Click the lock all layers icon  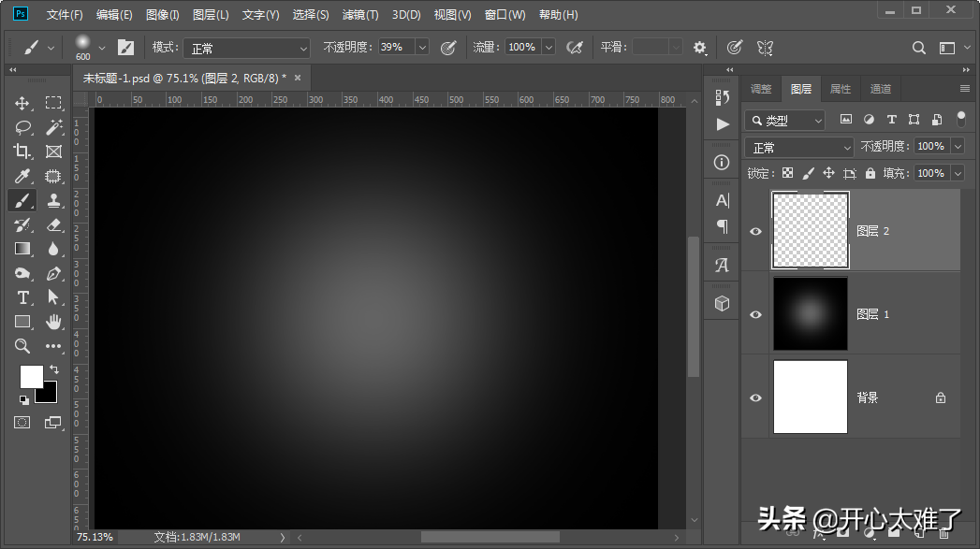[870, 173]
